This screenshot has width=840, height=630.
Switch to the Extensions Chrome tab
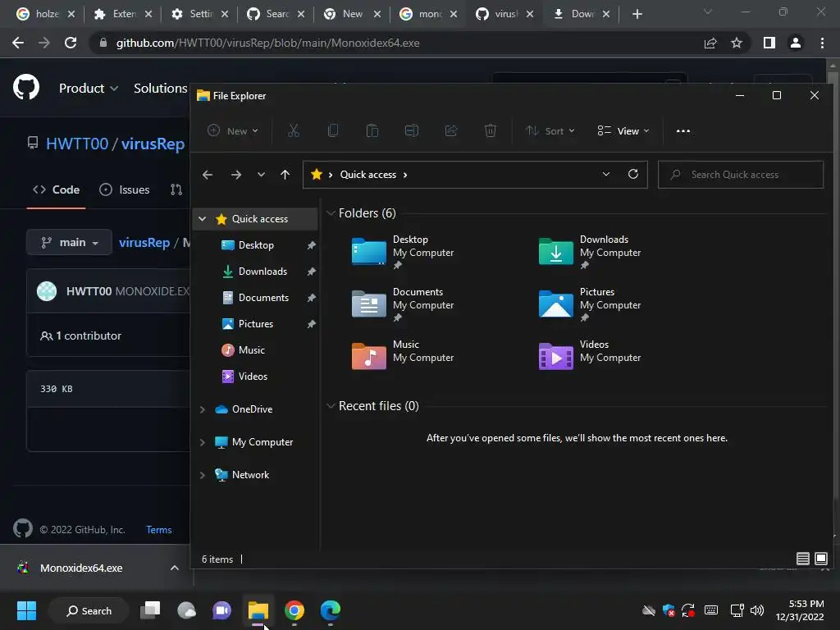tap(123, 14)
